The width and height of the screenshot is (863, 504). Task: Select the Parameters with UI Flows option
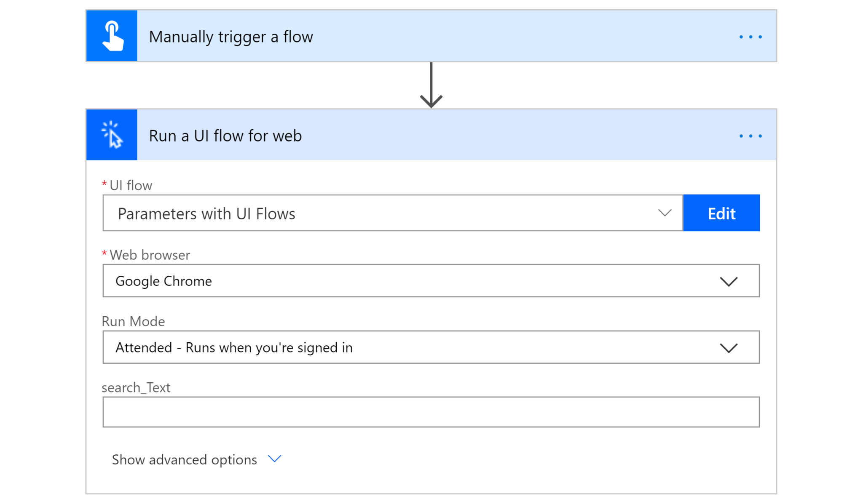(379, 213)
